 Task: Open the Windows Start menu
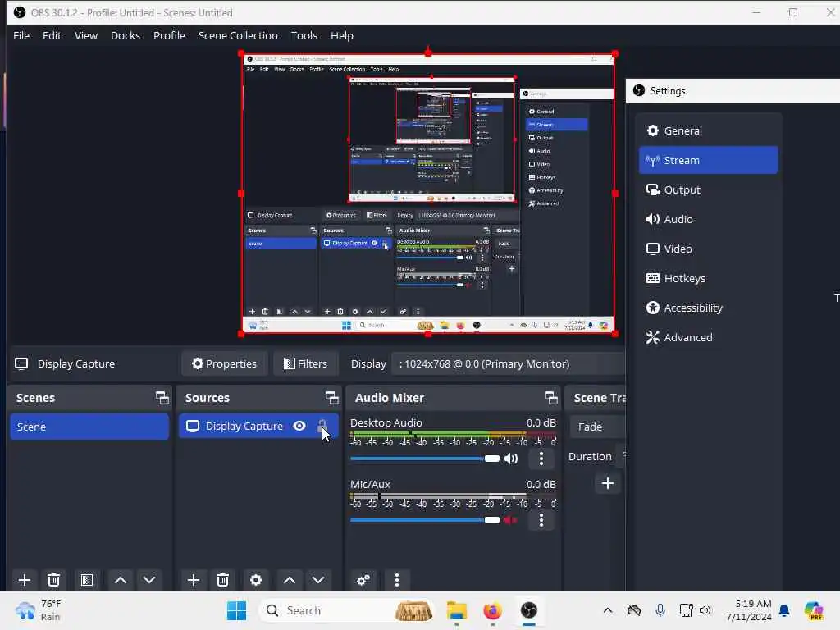point(236,610)
